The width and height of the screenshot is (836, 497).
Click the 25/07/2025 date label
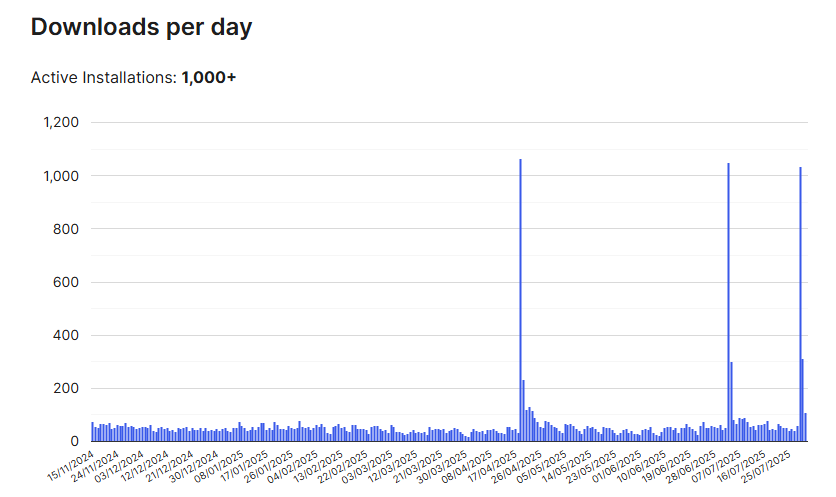769,465
